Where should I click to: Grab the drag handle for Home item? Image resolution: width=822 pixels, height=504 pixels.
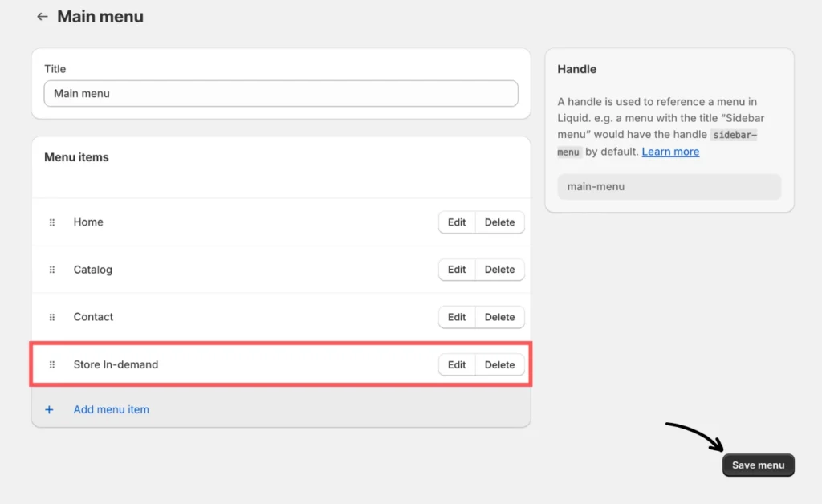point(52,222)
